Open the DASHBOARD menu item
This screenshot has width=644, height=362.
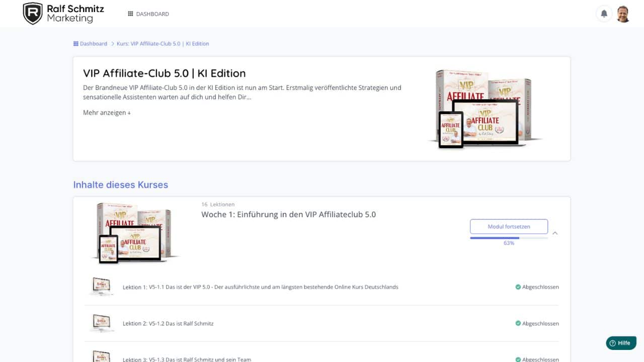point(148,14)
